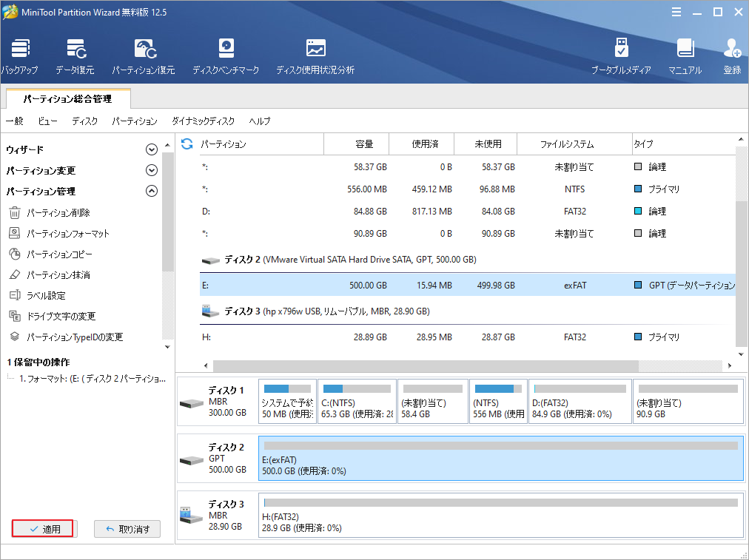Choose ラベル設定 (Set Label)

coord(37,295)
